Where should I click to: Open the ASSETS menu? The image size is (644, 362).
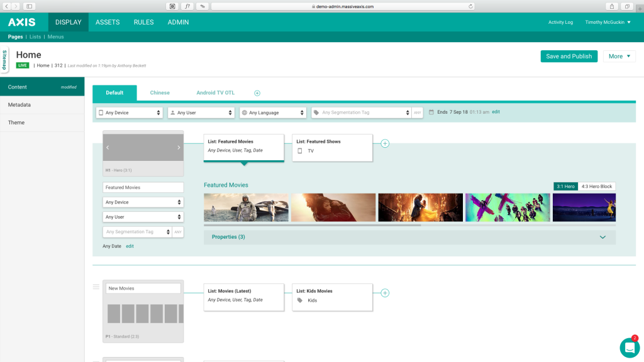108,22
